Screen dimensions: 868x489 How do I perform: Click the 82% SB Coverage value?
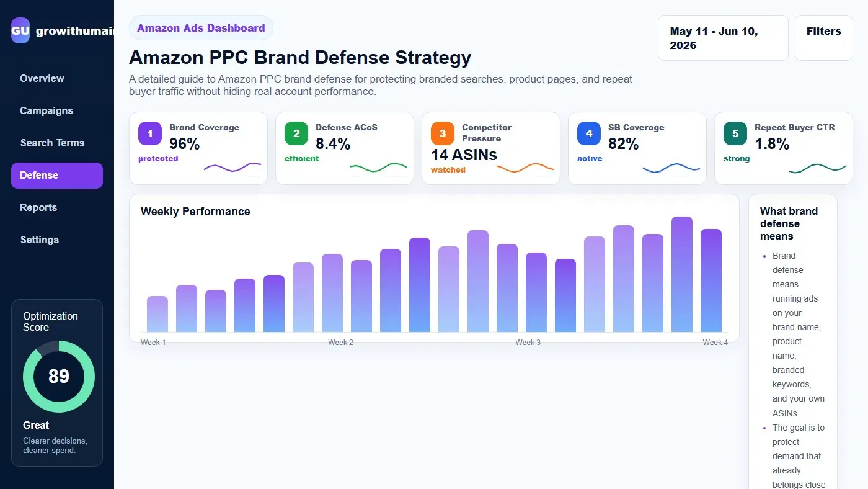pyautogui.click(x=623, y=144)
